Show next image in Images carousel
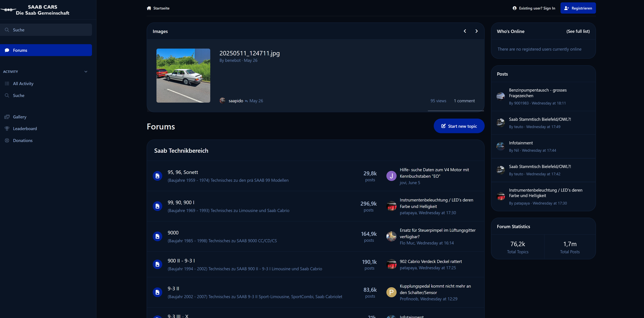The height and width of the screenshot is (318, 644). [x=477, y=31]
